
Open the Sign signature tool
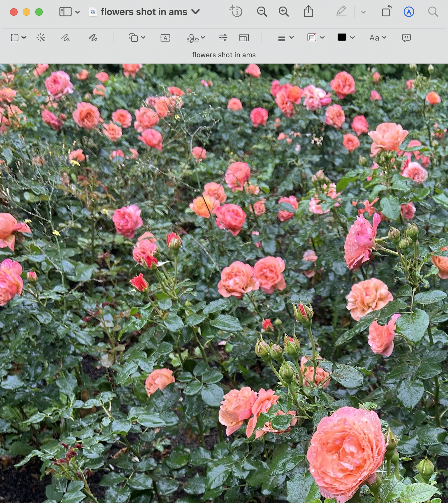coord(193,38)
